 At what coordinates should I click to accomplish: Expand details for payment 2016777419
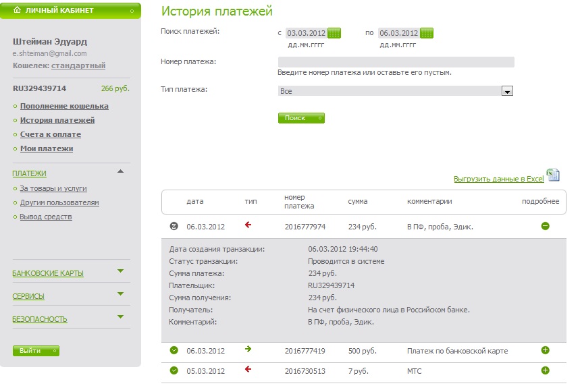click(545, 350)
